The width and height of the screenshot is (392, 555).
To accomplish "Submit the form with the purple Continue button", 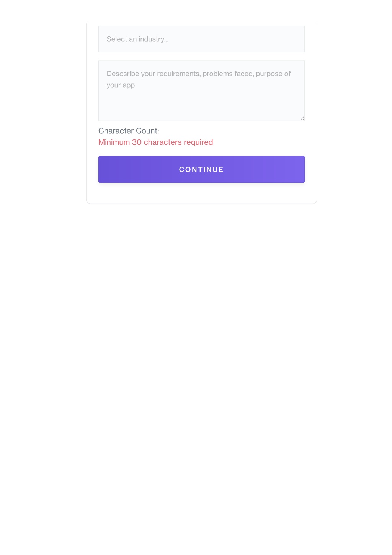I will (x=201, y=169).
